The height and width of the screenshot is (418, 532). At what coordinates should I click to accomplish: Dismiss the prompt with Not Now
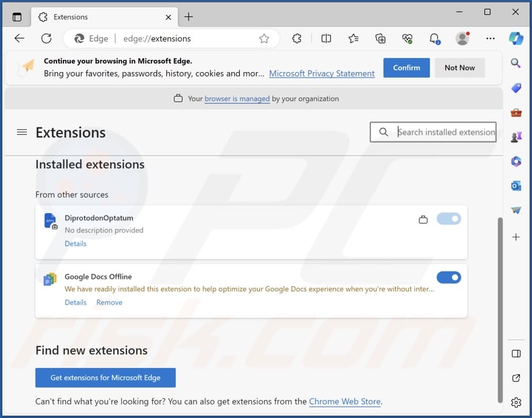pos(460,67)
